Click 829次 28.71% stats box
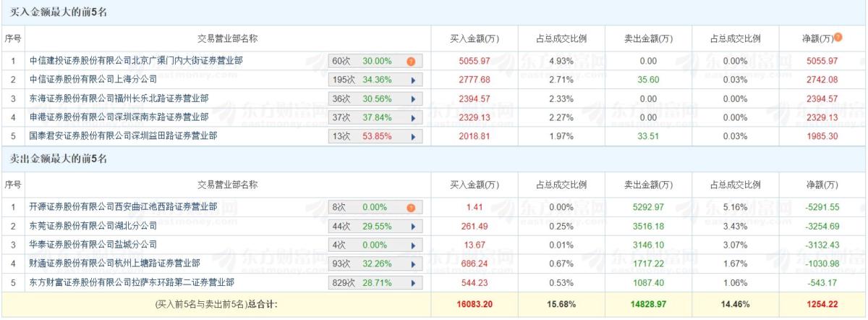Image resolution: width=868 pixels, height=320 pixels. (x=375, y=282)
